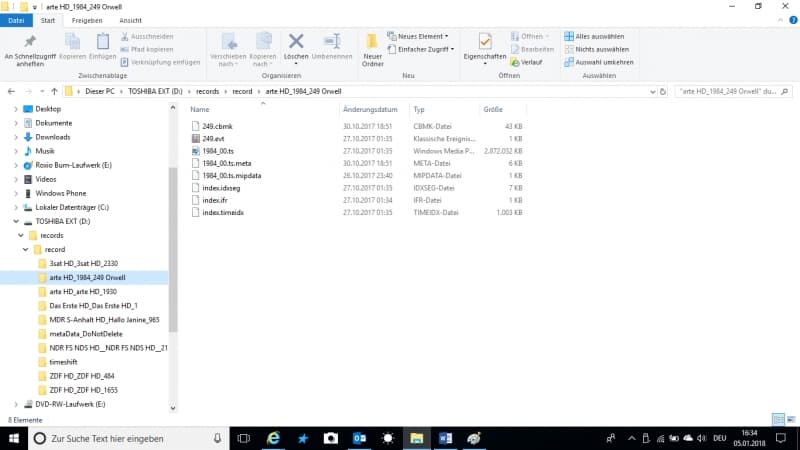Select Musik in navigation pane
800x450 pixels.
[44, 151]
